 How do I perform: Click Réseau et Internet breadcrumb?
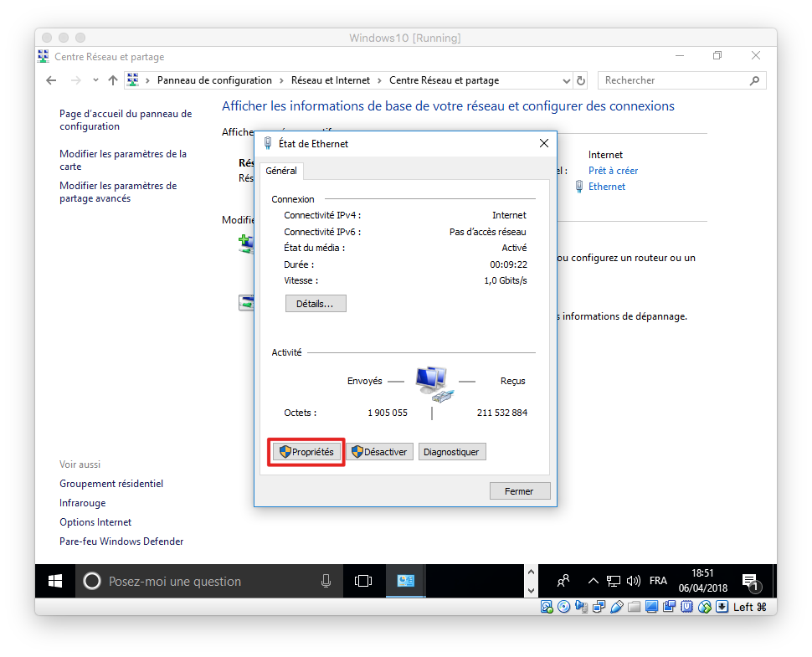pos(331,80)
